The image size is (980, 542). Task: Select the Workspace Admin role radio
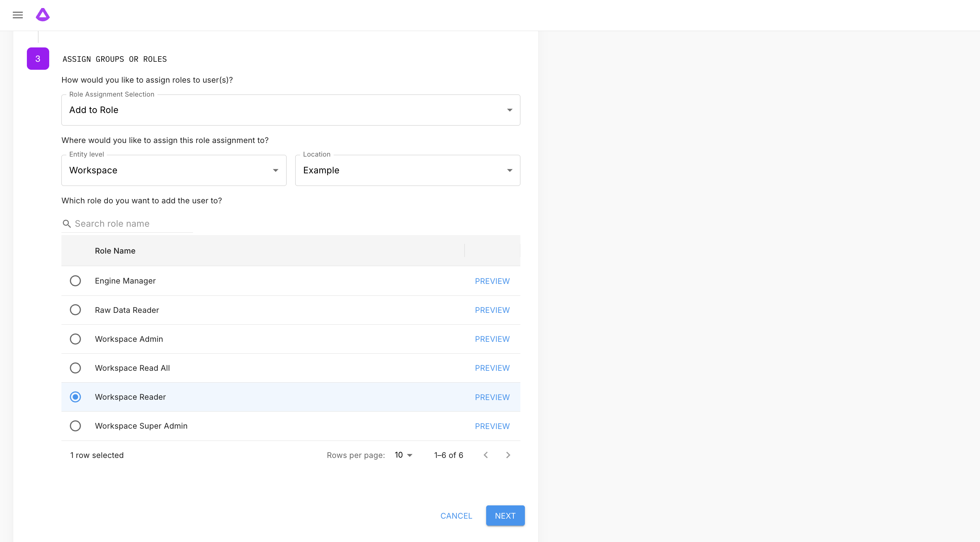(75, 339)
